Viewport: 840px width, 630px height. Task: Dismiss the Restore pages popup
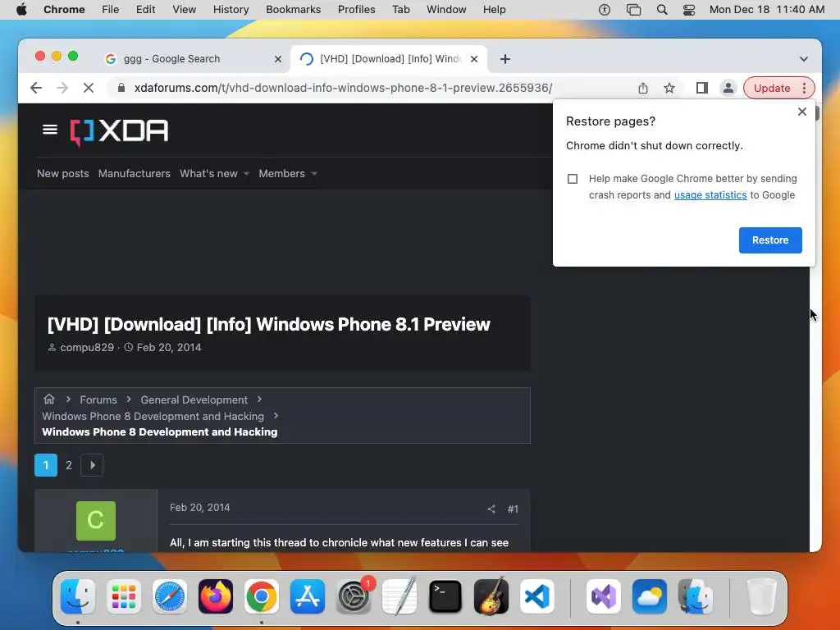pos(802,112)
